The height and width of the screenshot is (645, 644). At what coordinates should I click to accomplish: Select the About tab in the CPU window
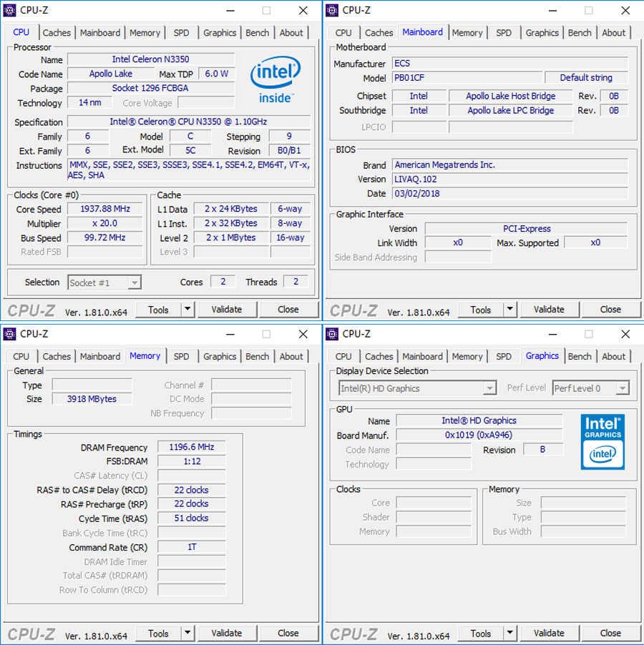291,33
